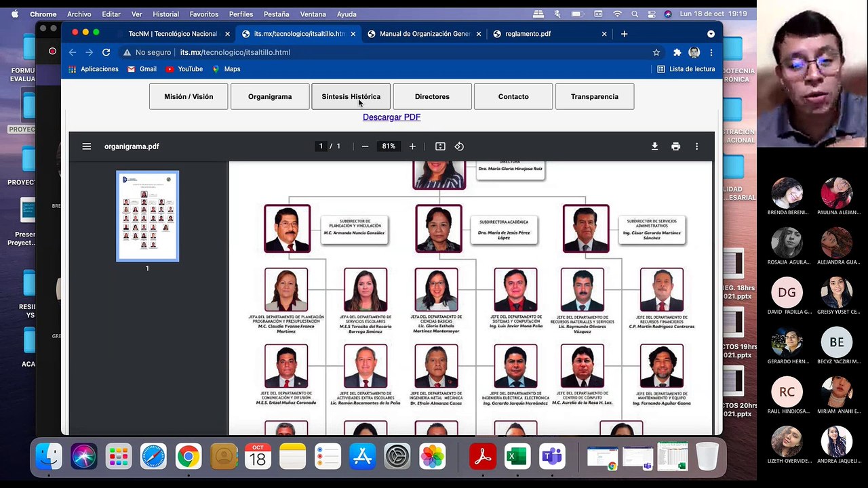
Task: Open the Archivo menu
Action: [79, 14]
